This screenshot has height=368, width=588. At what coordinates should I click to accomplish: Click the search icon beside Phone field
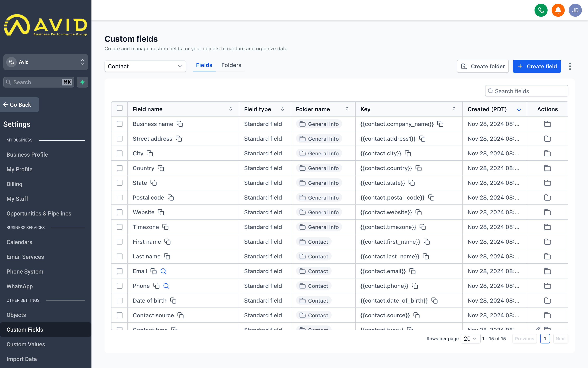click(166, 286)
